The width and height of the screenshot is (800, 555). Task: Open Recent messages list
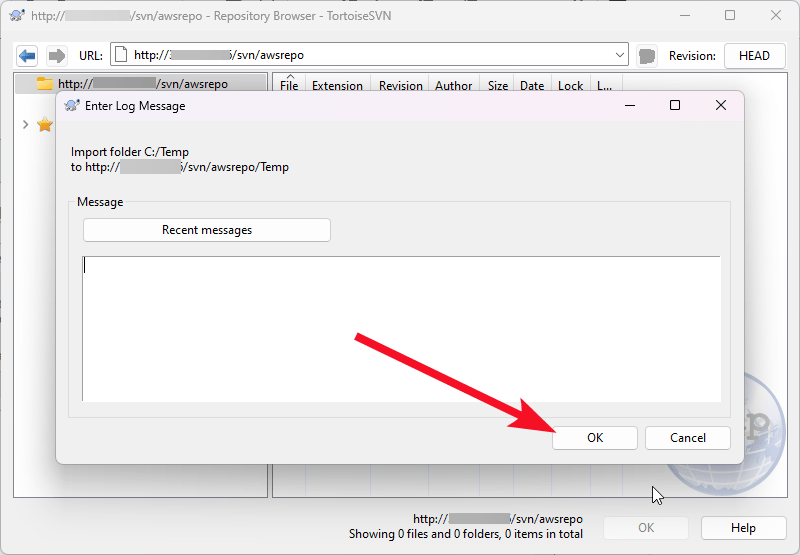coord(206,230)
